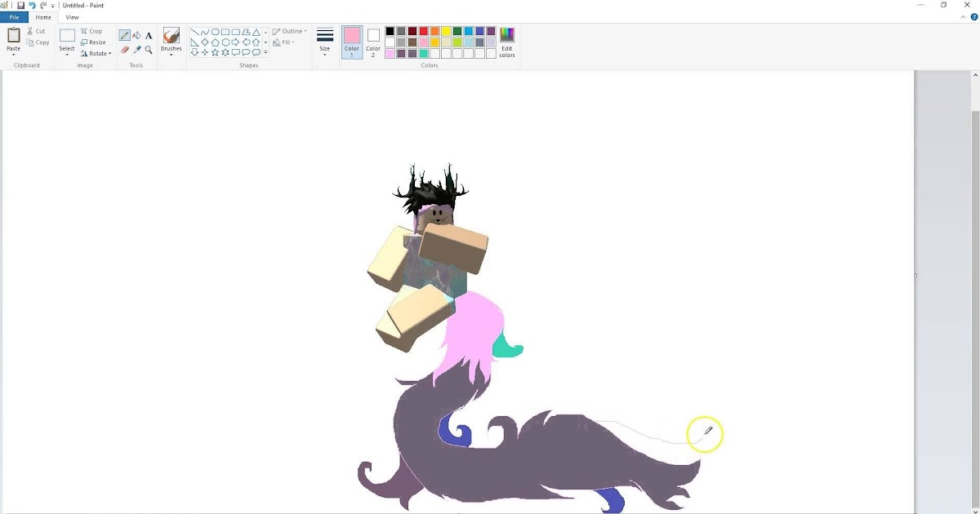This screenshot has height=514, width=980.
Task: Click the Cut scissors button
Action: tap(36, 31)
